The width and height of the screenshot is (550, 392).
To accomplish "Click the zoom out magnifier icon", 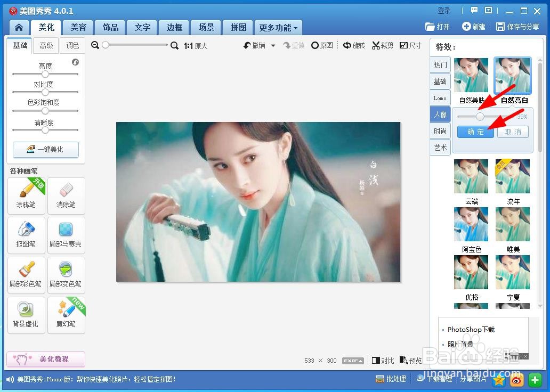I will [95, 45].
